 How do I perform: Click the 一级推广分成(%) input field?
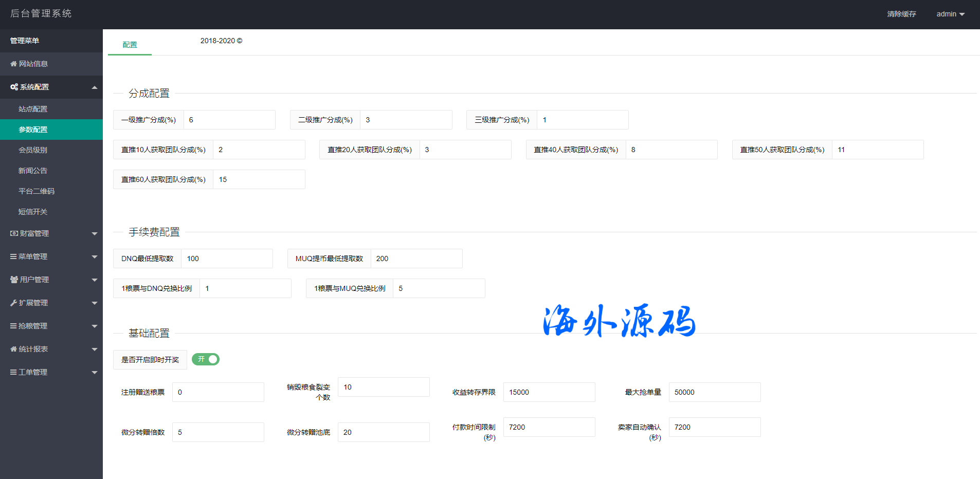tap(229, 120)
